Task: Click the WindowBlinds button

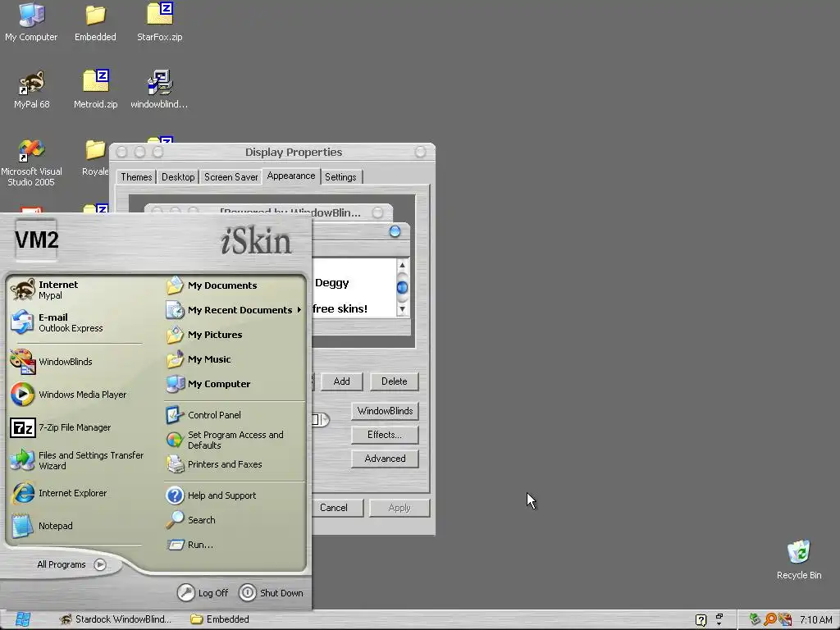Action: 386,411
